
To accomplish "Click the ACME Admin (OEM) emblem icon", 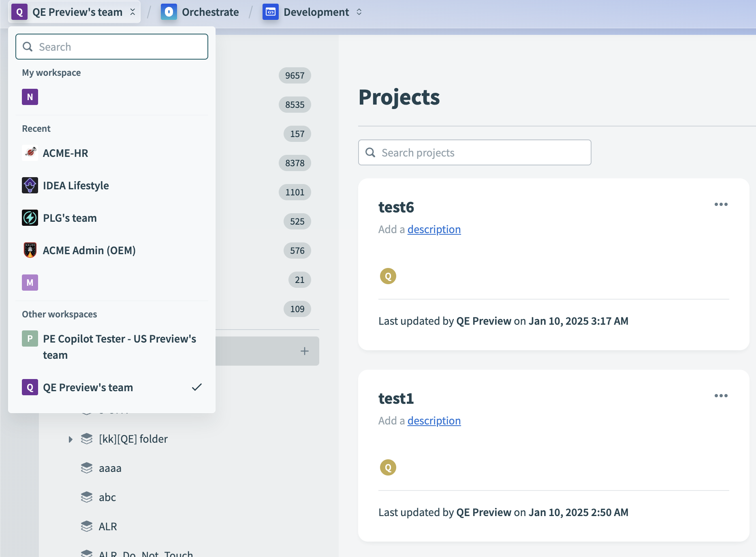I will 30,250.
